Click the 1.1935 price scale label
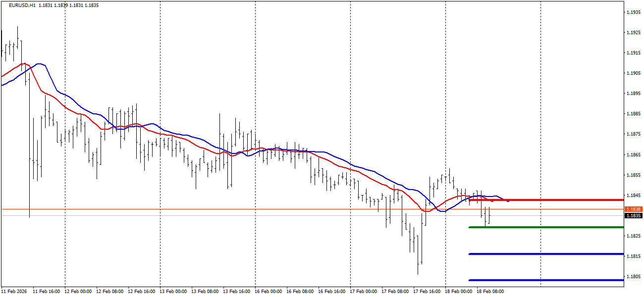This screenshot has height=297, width=644. pos(634,12)
